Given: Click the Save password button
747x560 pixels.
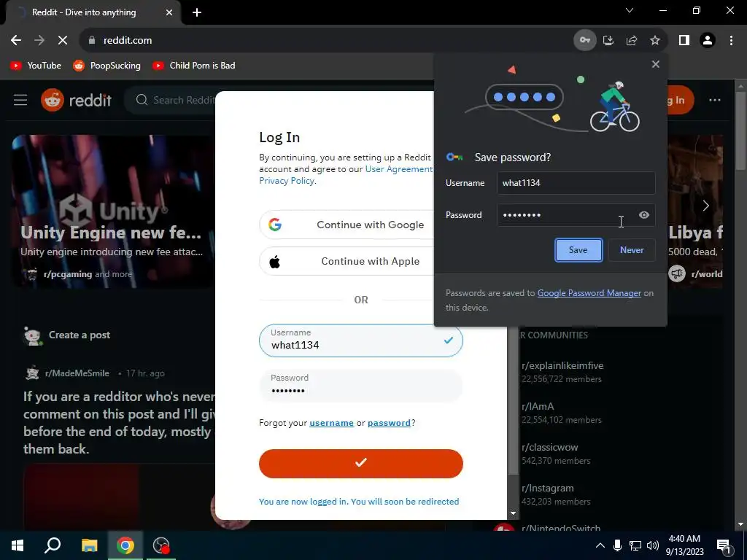Looking at the screenshot, I should (578, 250).
